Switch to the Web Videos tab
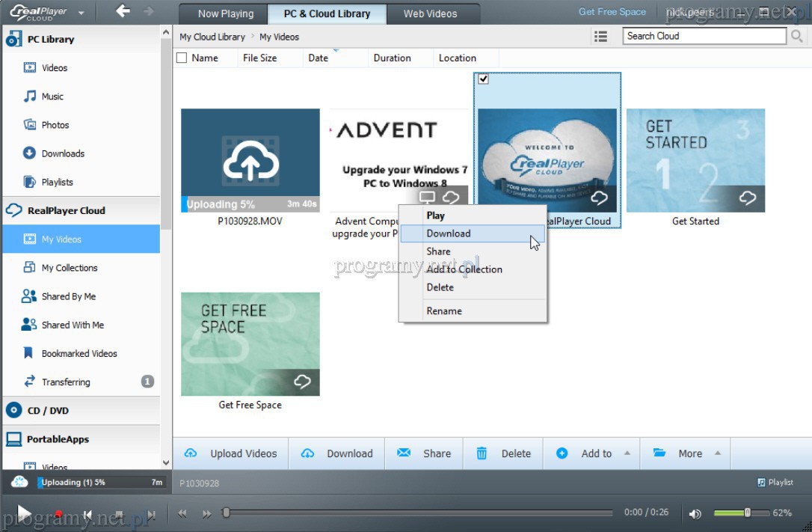The width and height of the screenshot is (812, 532). point(430,13)
